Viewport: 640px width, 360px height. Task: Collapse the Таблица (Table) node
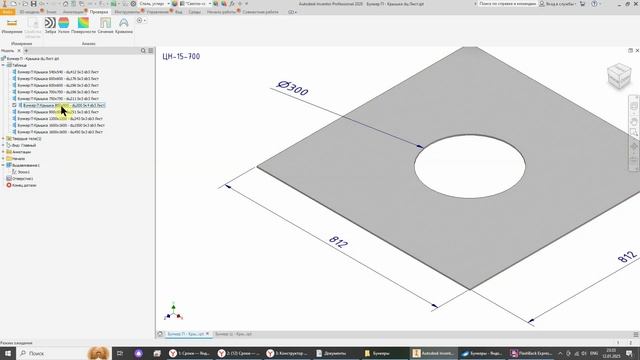(x=3, y=65)
